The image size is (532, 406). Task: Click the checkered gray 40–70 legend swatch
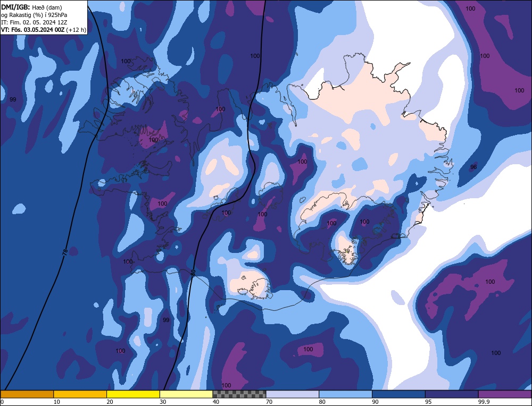point(239,394)
